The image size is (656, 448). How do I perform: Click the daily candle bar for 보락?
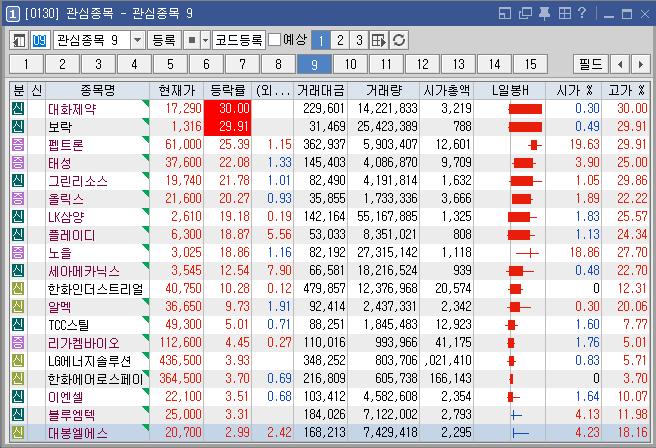525,127
